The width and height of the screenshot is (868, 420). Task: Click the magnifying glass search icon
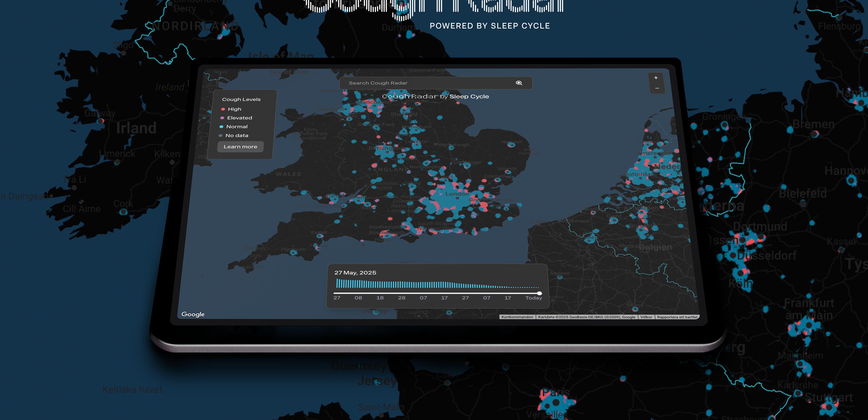tap(519, 83)
